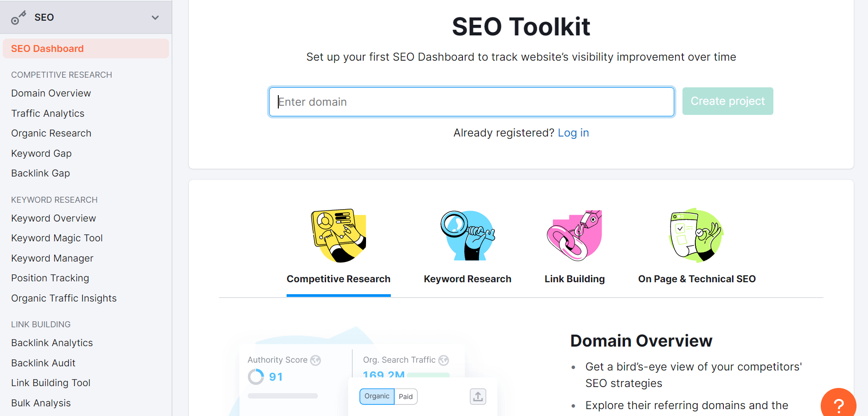Viewport: 868px width, 416px height.
Task: Open the Link Building tab
Action: tap(575, 279)
